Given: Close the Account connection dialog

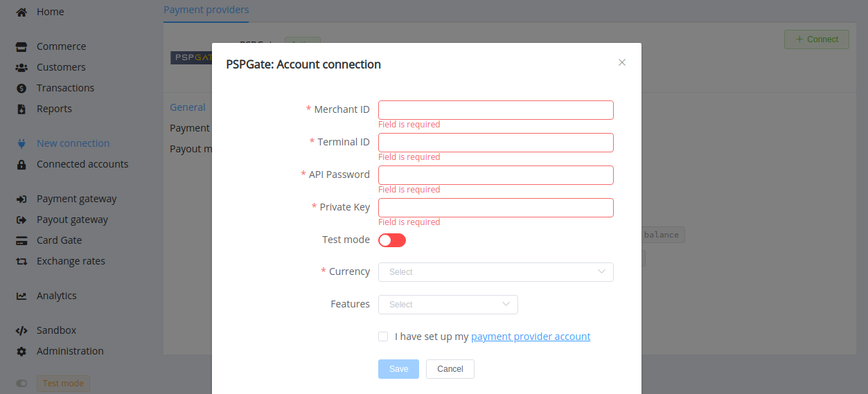Looking at the screenshot, I should (622, 62).
